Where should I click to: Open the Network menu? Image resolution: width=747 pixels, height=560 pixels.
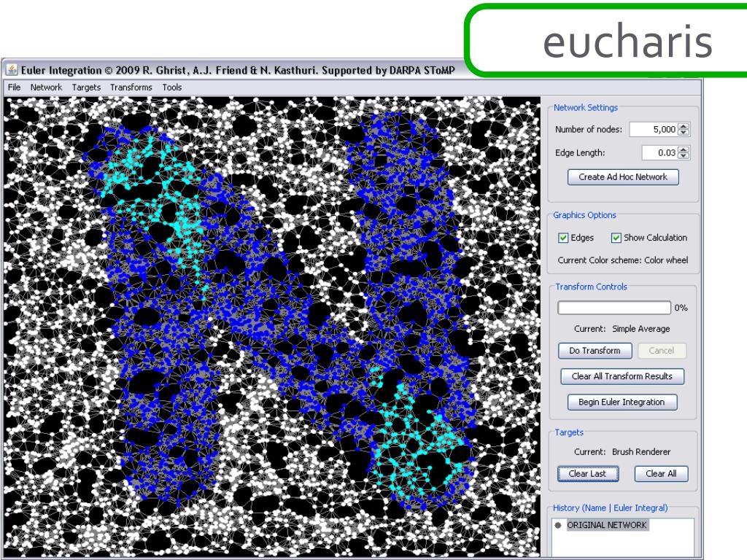46,87
